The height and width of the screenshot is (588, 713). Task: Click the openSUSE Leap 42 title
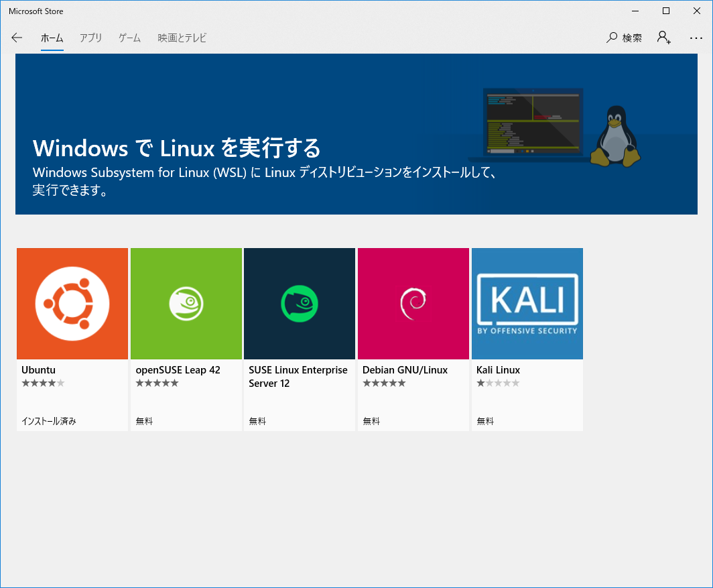178,370
